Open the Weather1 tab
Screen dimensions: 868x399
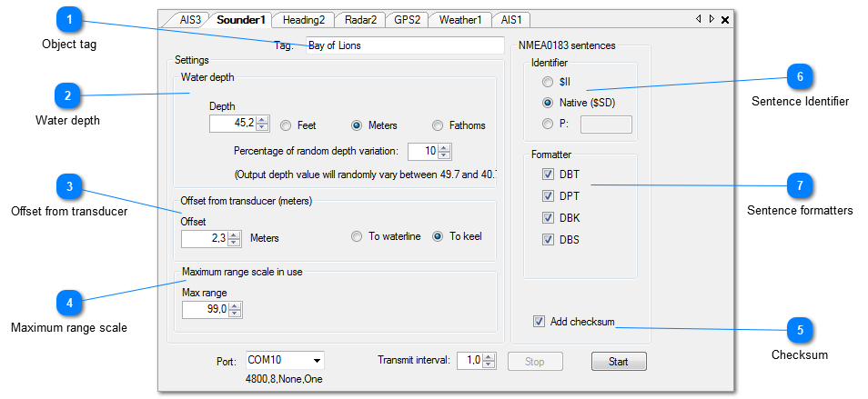(459, 19)
